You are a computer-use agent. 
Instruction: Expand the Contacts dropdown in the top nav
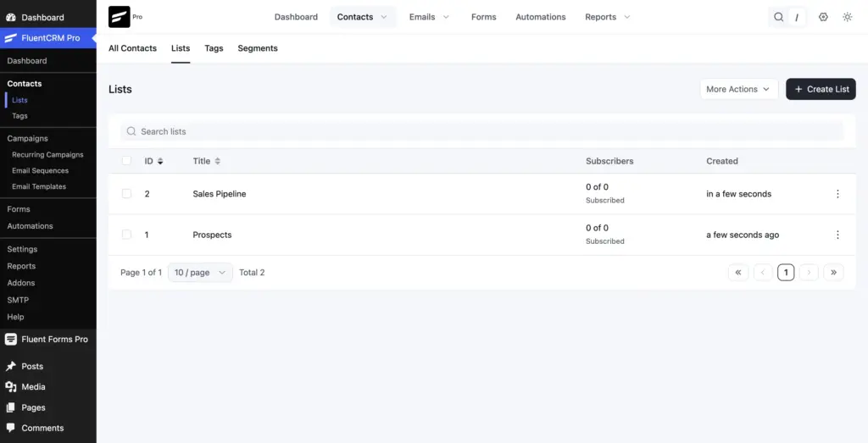384,17
